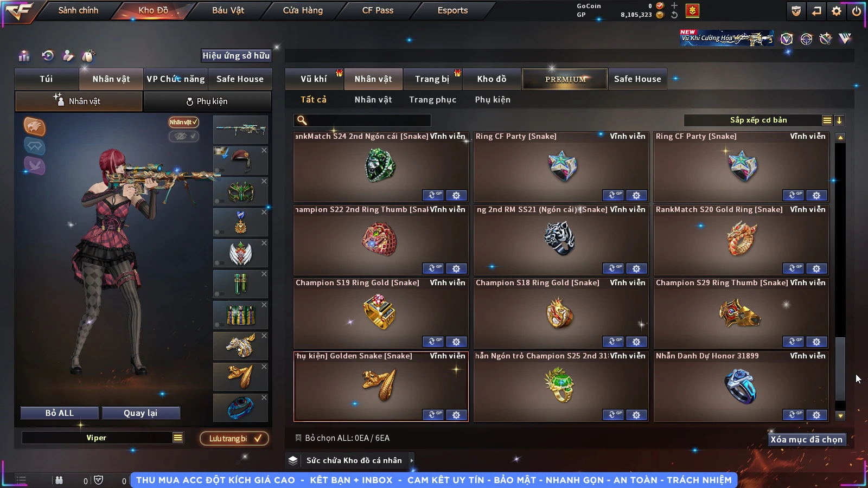Open the settings gear in the top bar
868x488 pixels.
pos(837,11)
